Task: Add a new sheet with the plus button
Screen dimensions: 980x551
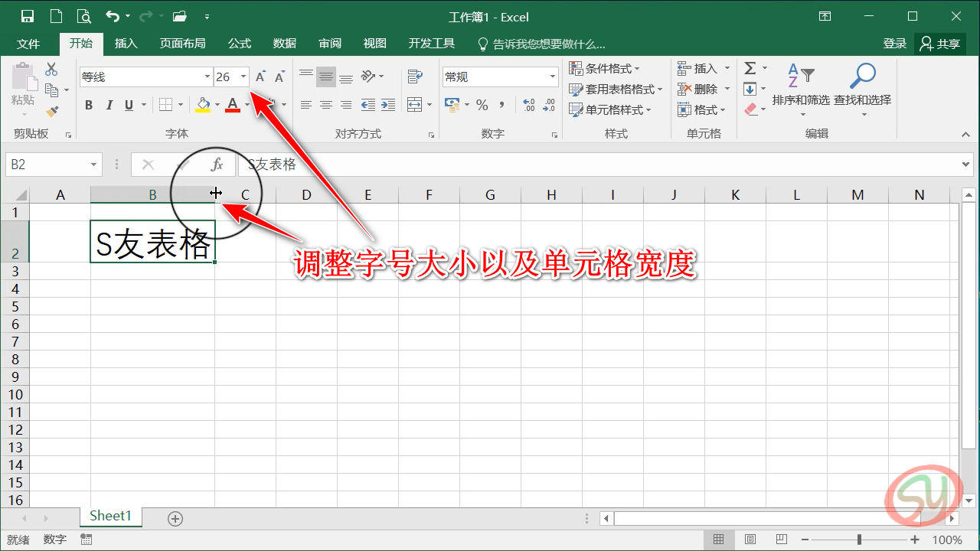Action: pos(175,519)
